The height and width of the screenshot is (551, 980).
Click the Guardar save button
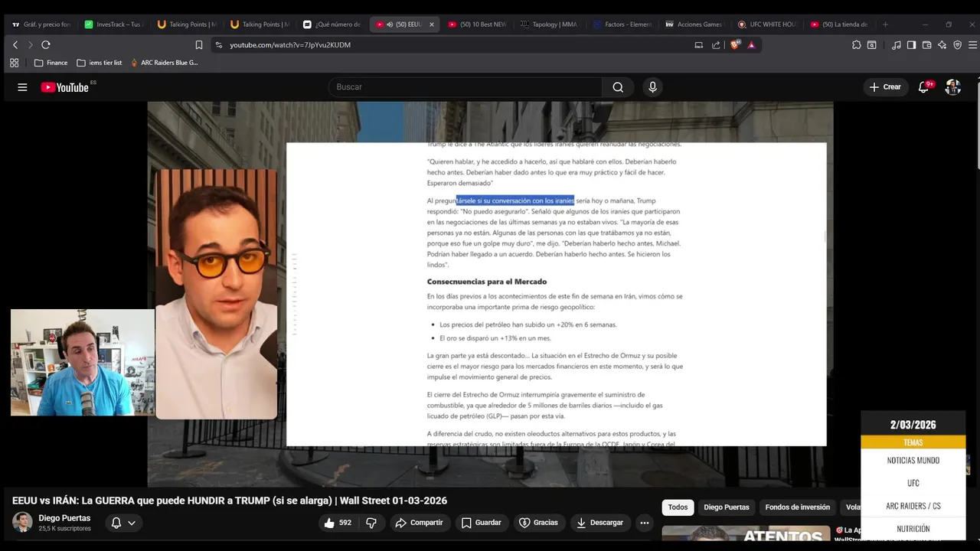coord(481,523)
